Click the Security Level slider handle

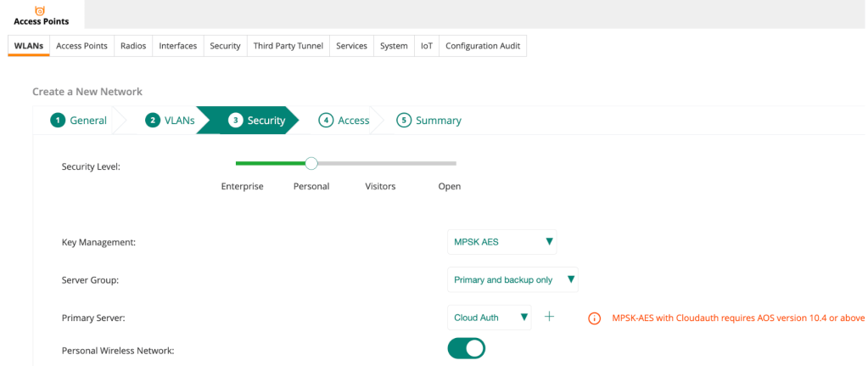pyautogui.click(x=311, y=163)
